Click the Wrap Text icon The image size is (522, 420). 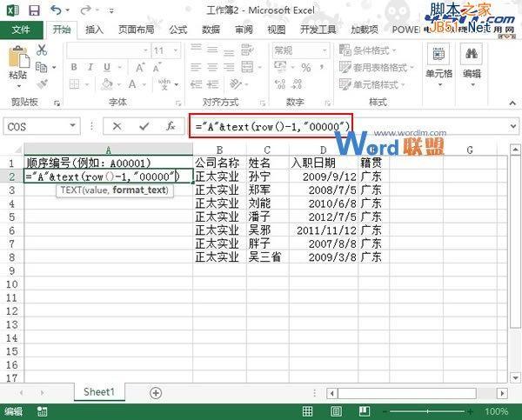coord(247,50)
